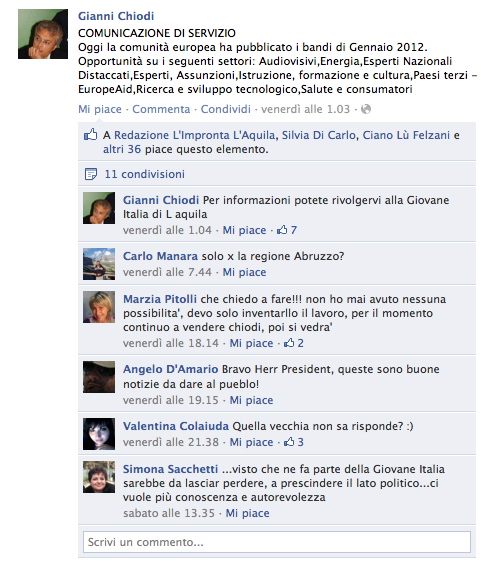Click the Scrivi un commento input field
This screenshot has width=481, height=567.
click(x=277, y=542)
